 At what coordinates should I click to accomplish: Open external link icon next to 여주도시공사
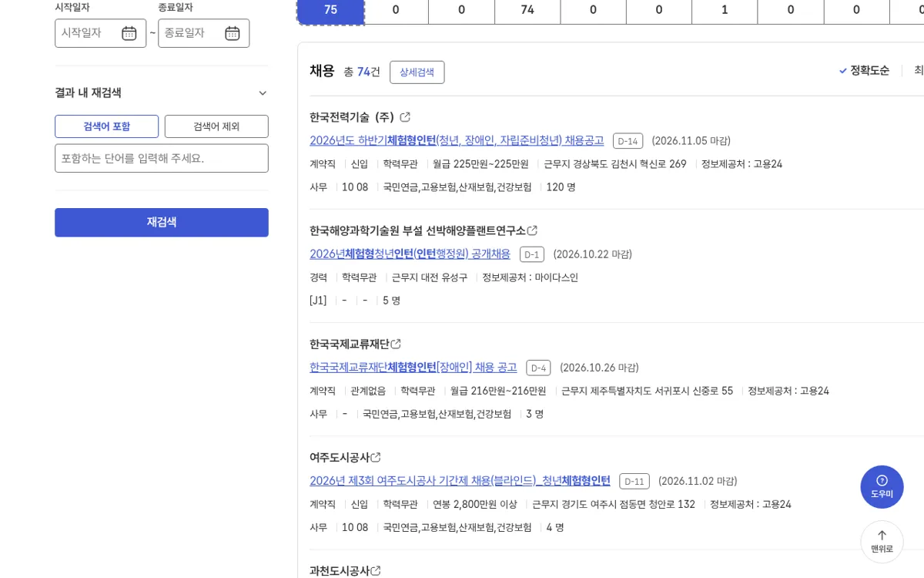(x=376, y=457)
